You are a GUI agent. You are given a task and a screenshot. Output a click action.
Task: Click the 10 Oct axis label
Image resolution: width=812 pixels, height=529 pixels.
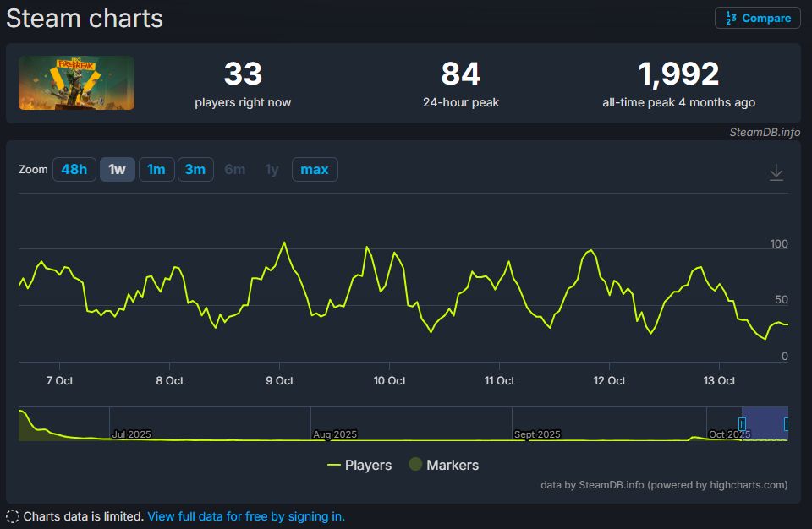pyautogui.click(x=390, y=380)
